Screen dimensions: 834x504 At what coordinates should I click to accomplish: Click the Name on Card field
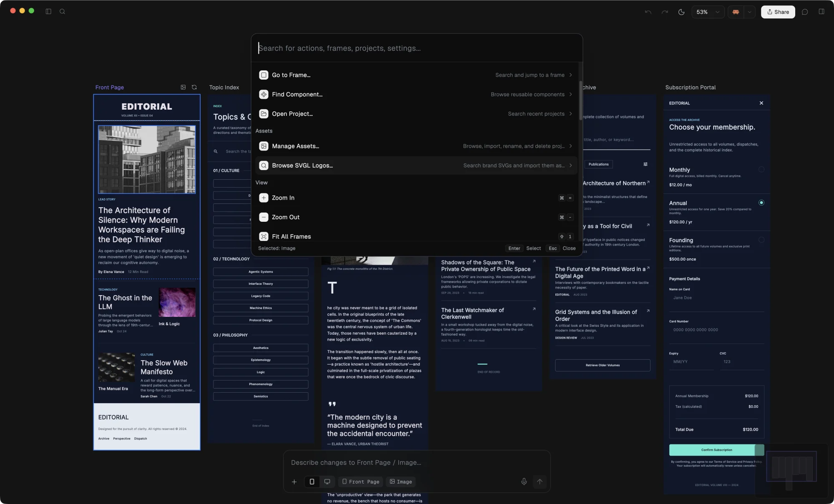point(716,298)
